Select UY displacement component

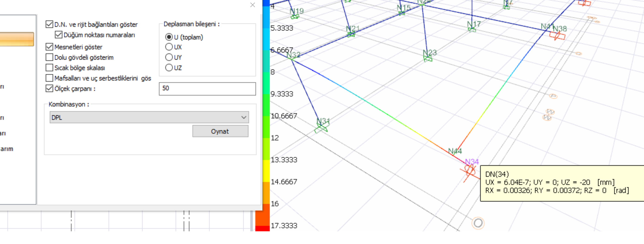pos(169,57)
